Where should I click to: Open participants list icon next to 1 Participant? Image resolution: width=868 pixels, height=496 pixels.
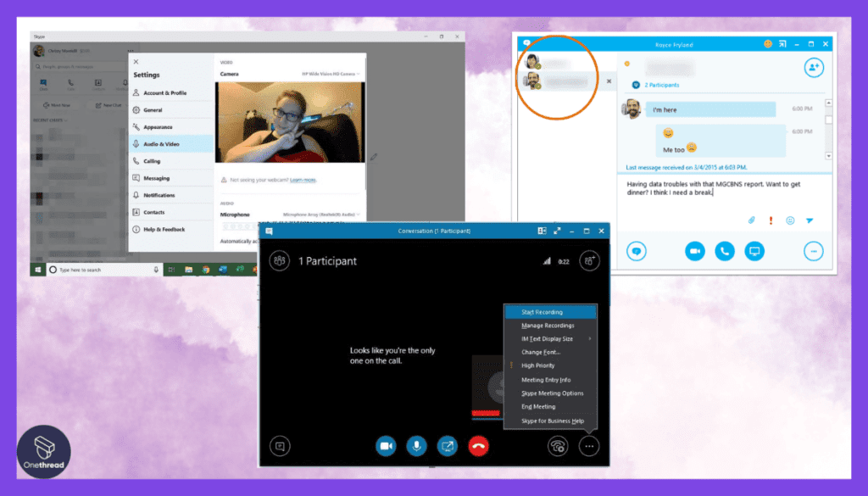pyautogui.click(x=280, y=261)
